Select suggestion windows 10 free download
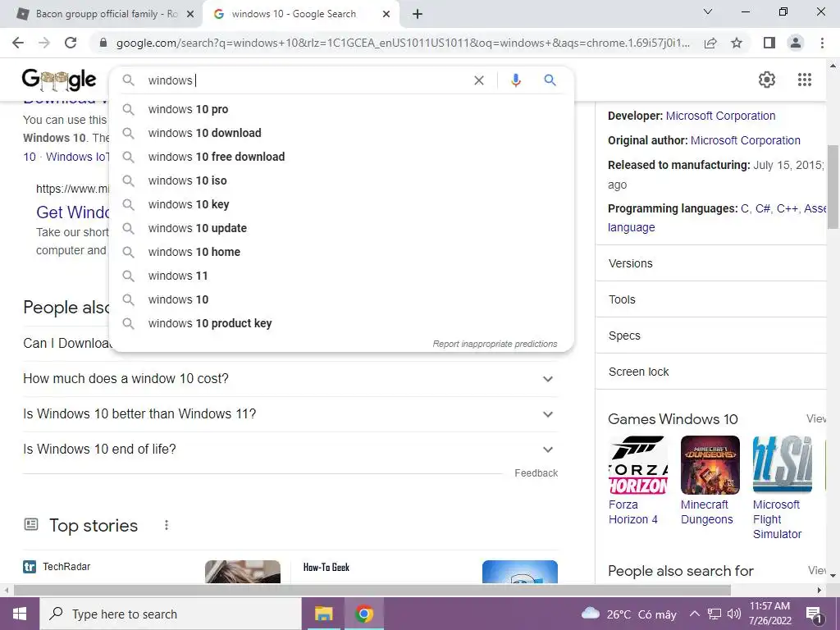Viewport: 840px width, 630px height. tap(342, 157)
